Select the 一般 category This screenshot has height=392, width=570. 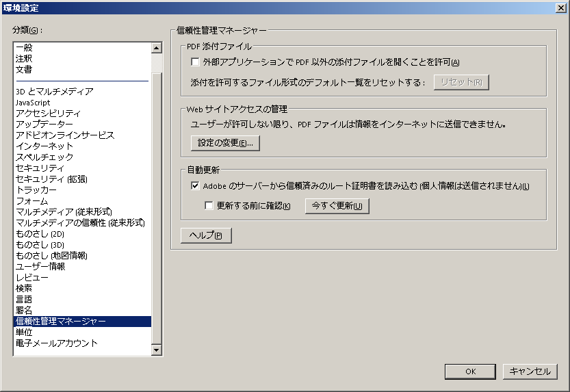(83, 48)
